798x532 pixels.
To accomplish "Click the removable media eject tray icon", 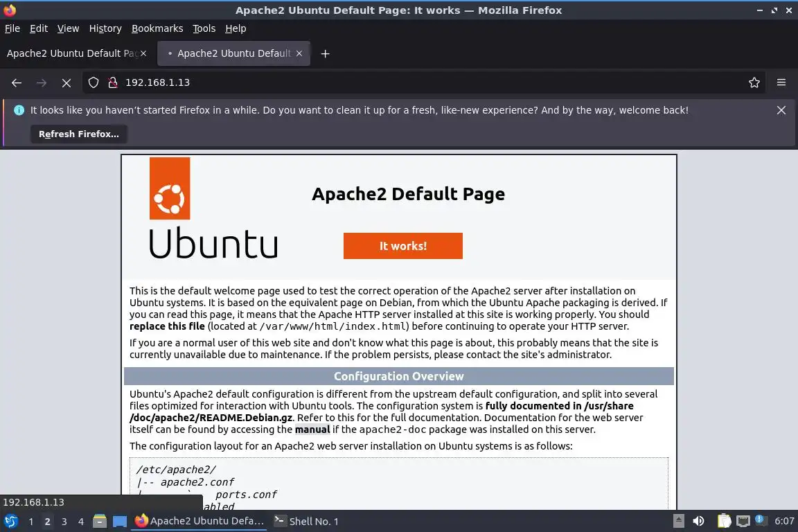I will 678,521.
